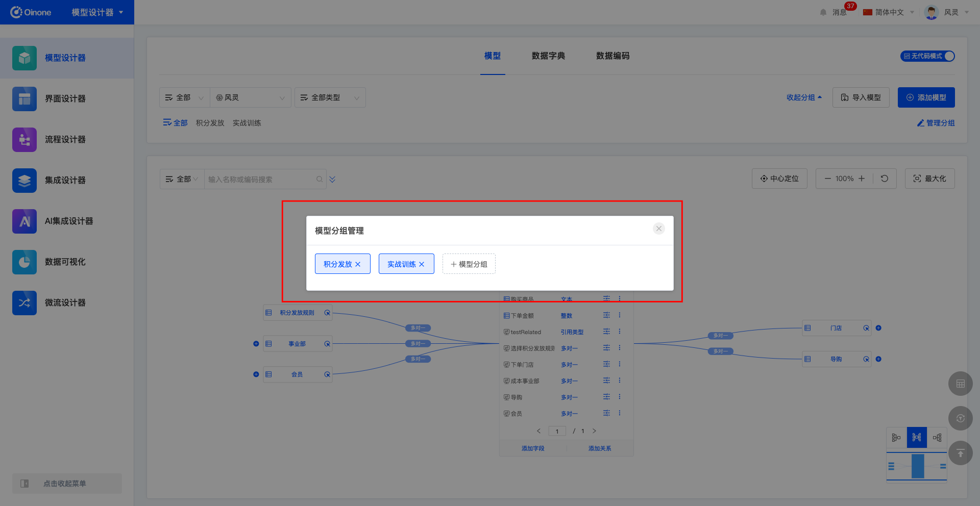Open the 微流设计器 sidebar icon
Image resolution: width=980 pixels, height=506 pixels.
point(24,303)
